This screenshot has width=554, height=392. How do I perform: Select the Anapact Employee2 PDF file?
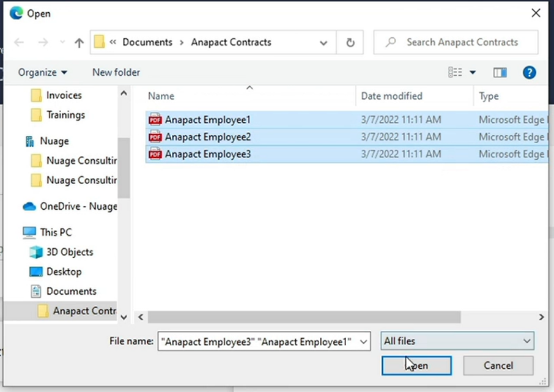(208, 137)
